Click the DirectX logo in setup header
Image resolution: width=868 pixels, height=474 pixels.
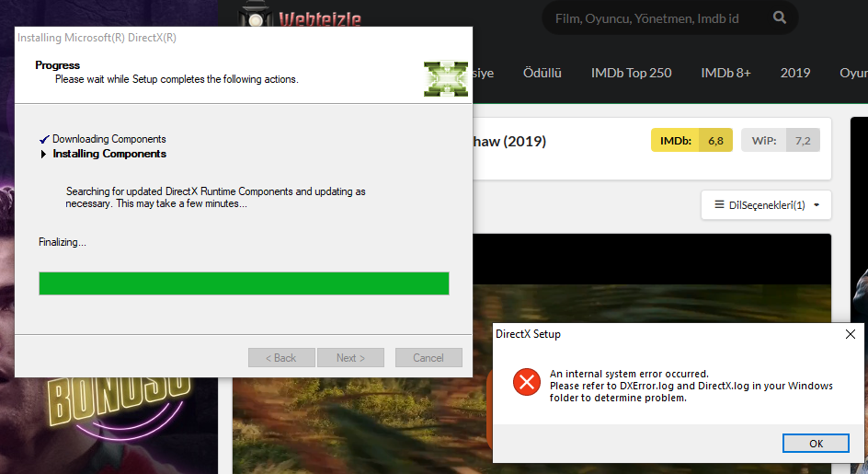tap(446, 79)
